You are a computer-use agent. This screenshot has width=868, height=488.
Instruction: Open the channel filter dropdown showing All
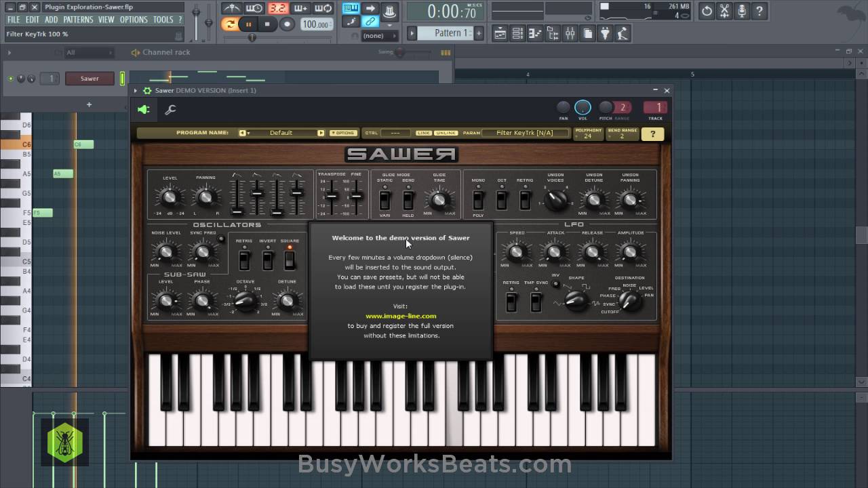(x=89, y=52)
